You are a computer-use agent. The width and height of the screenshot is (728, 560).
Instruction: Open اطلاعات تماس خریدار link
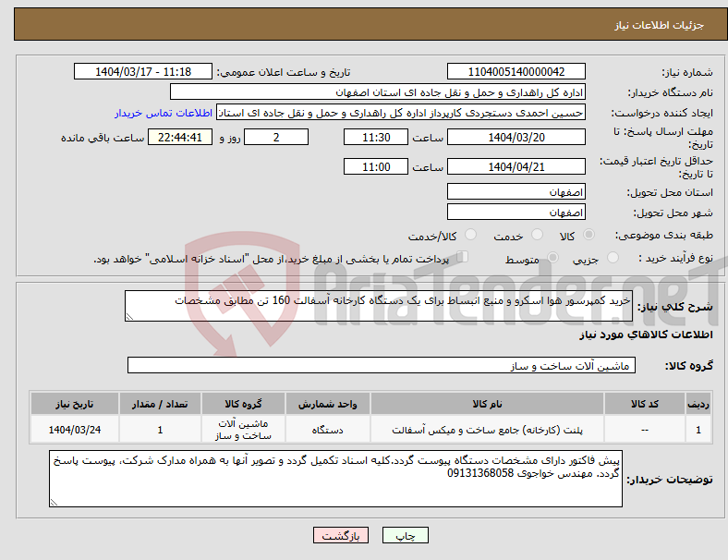point(164,113)
